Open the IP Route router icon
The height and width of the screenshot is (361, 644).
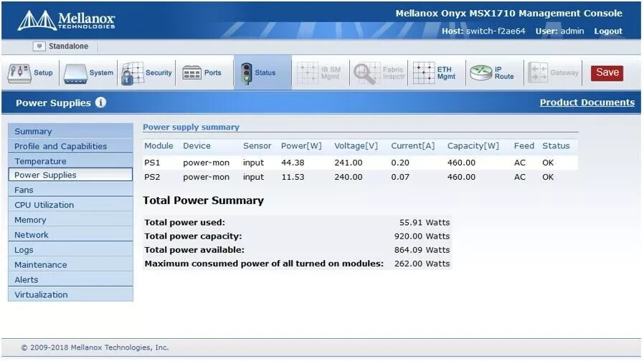(481, 73)
